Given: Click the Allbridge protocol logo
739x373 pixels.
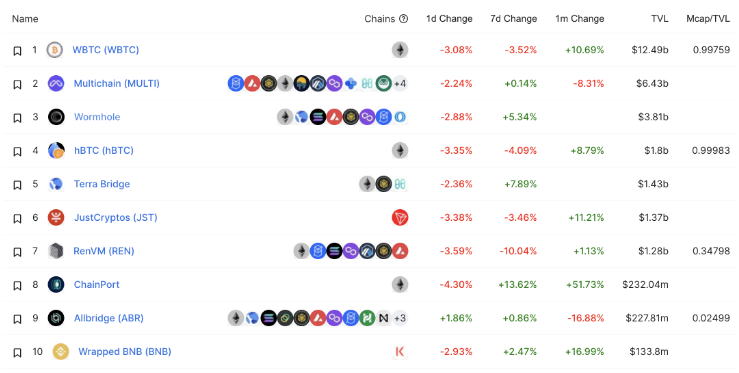Looking at the screenshot, I should [x=56, y=318].
